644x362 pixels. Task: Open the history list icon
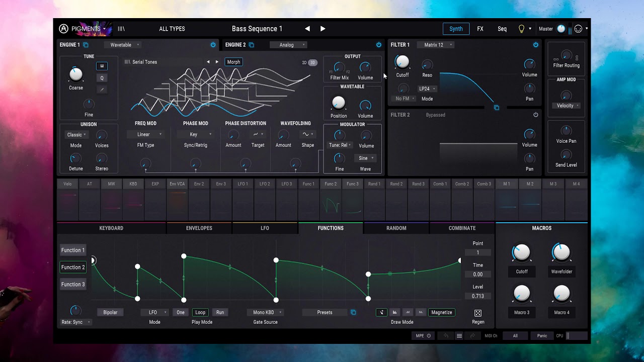click(459, 336)
